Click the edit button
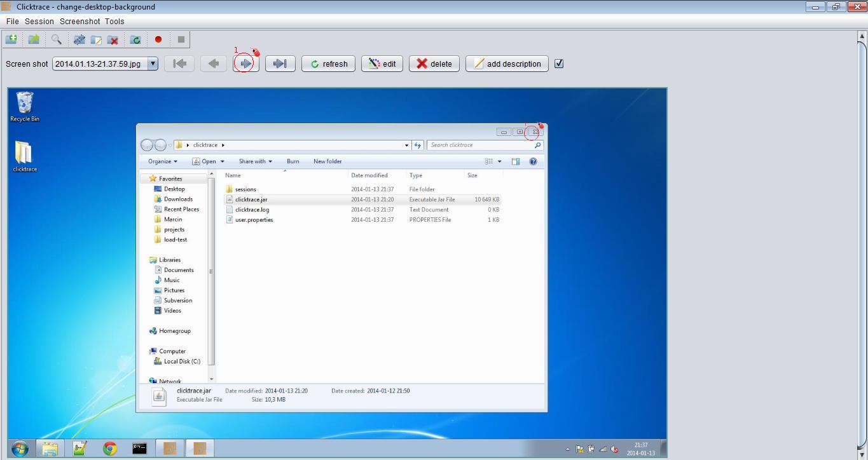The image size is (868, 460). pyautogui.click(x=382, y=64)
